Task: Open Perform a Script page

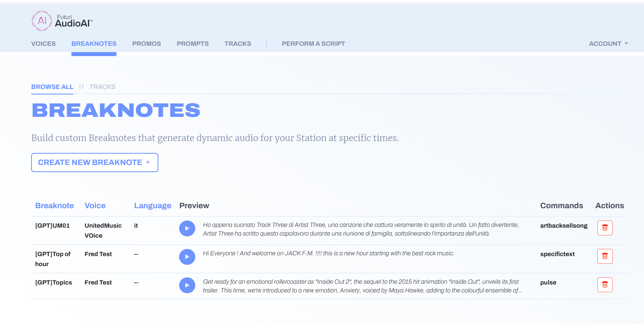Action: coord(313,44)
